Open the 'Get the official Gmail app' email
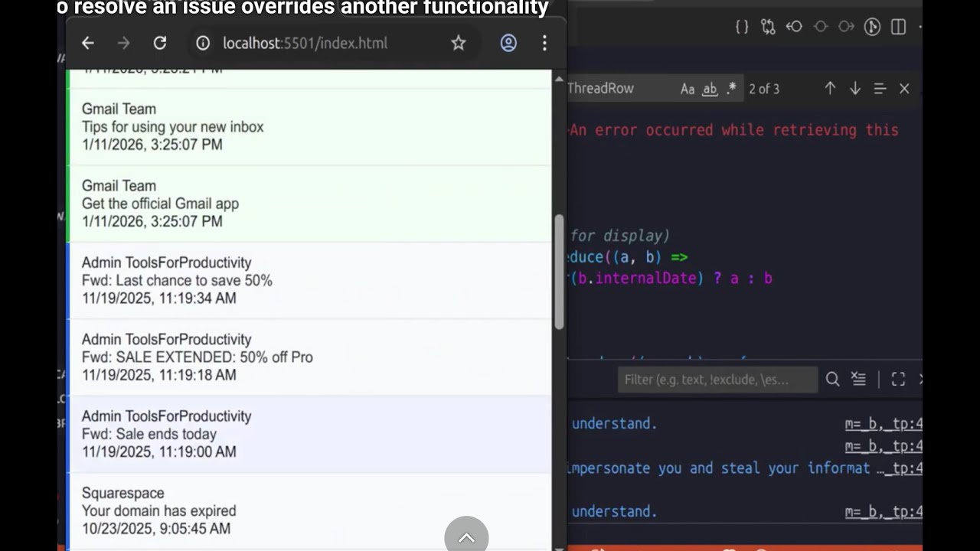 pyautogui.click(x=309, y=204)
